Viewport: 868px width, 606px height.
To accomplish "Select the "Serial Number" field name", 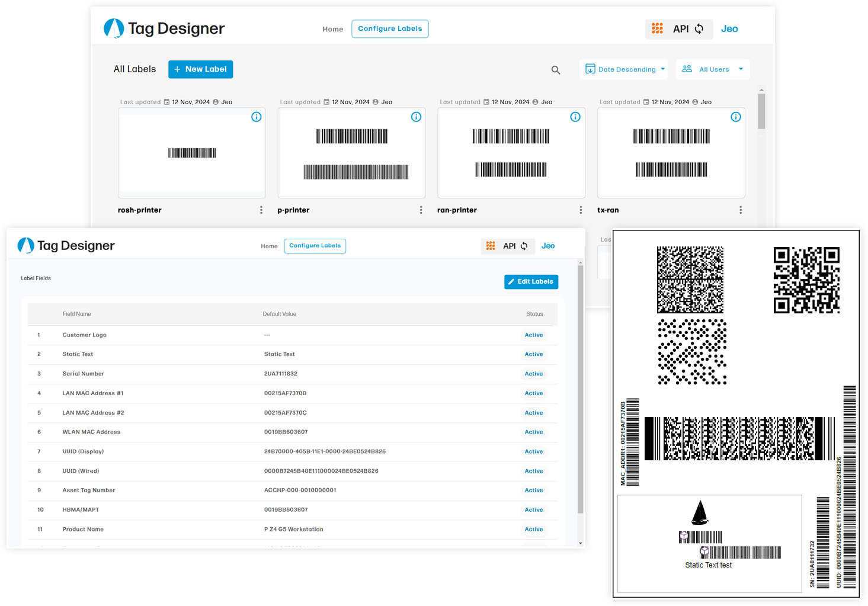I will 84,374.
